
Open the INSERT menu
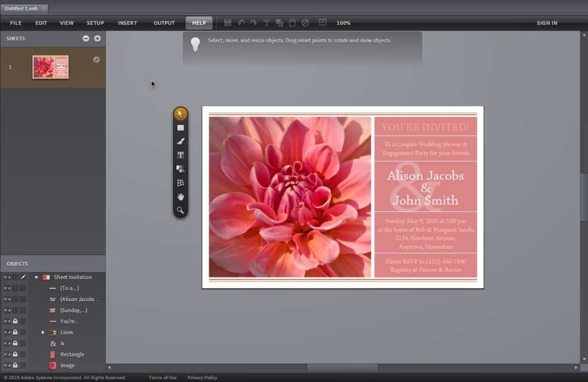tap(127, 23)
